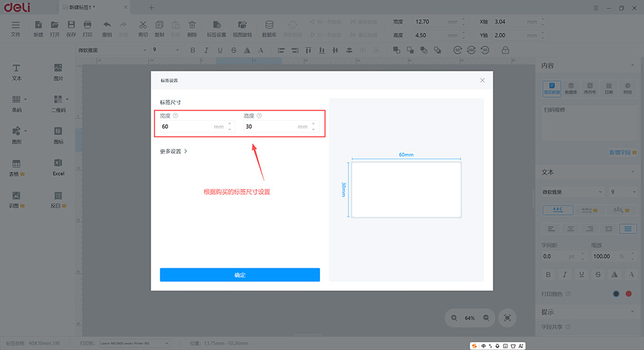Screen dimensions: 644x350
Task: Select the 二维码 QR code tool
Action: 58,104
